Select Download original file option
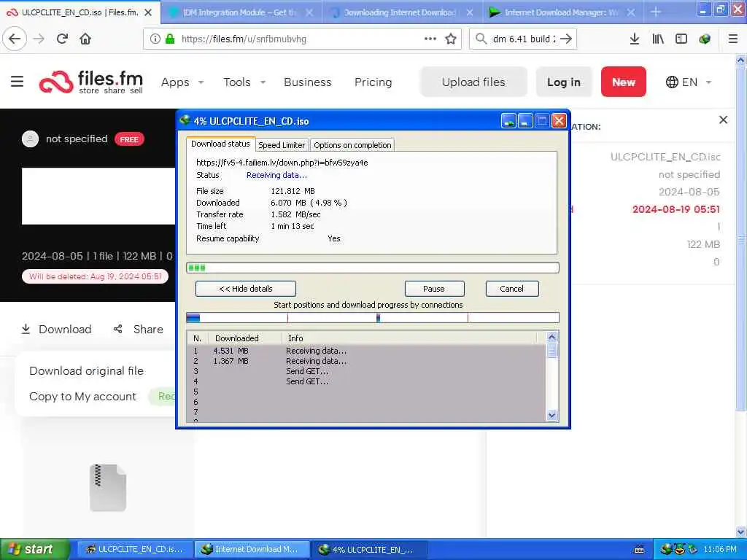747x560 pixels. coord(86,370)
